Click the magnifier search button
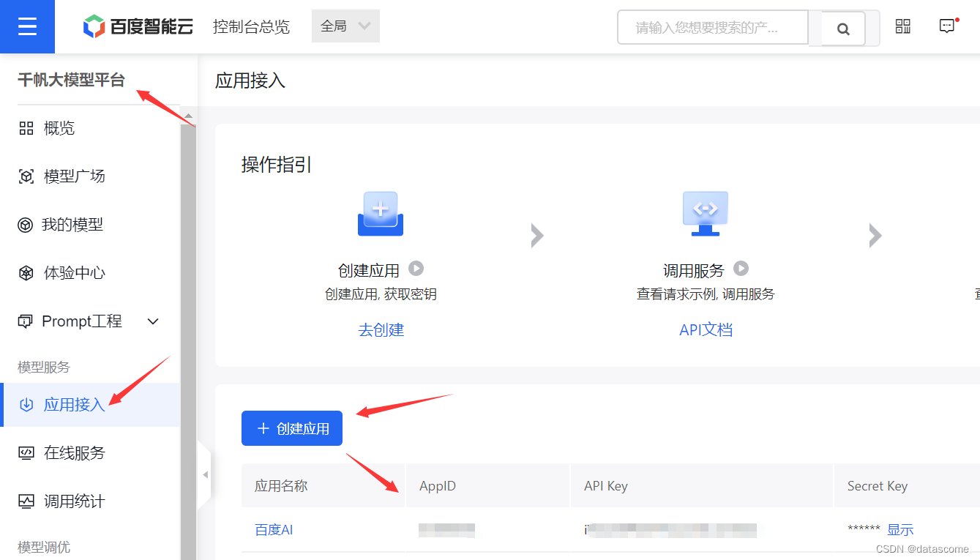The width and height of the screenshot is (980, 560). click(x=843, y=29)
